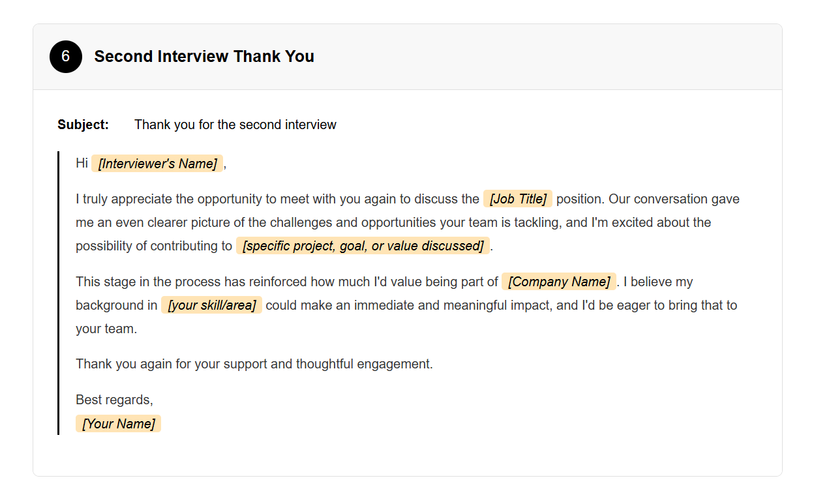Viewport: 814px width, 504px height.
Task: Select the [Company Name] placeholder
Action: tap(558, 282)
